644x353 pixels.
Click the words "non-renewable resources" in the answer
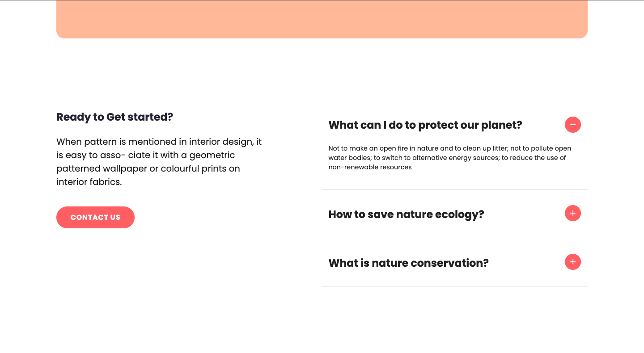pyautogui.click(x=370, y=167)
